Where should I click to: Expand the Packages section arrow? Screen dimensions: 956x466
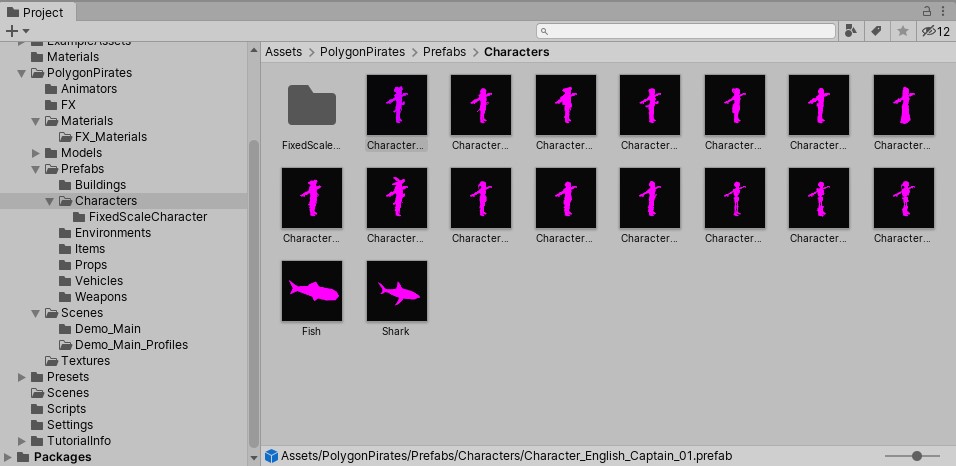click(x=8, y=457)
